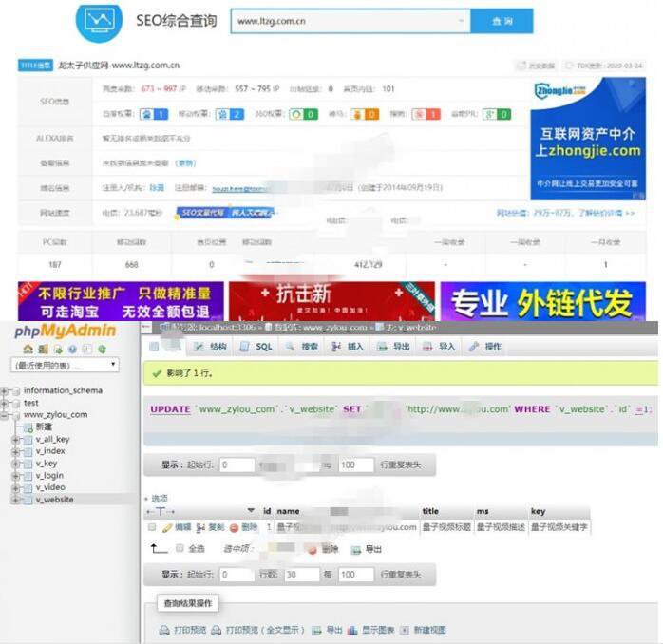Click the 360 weight badge
Image resolution: width=663 pixels, height=644 pixels.
click(304, 114)
